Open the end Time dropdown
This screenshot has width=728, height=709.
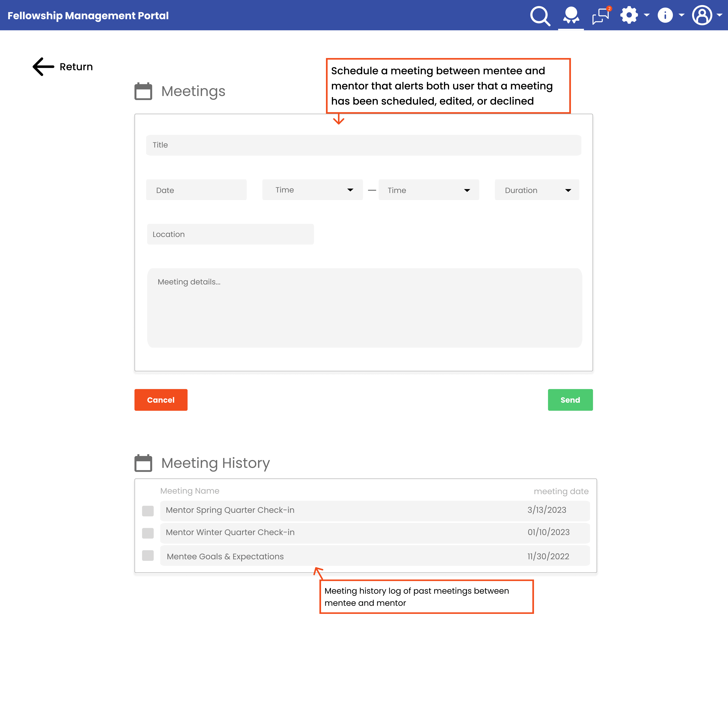[428, 190]
